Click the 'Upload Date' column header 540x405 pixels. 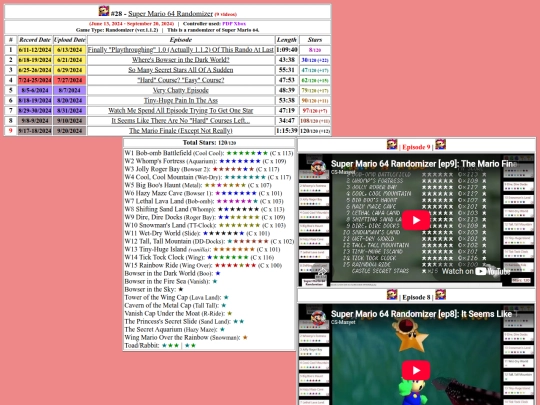[70, 40]
